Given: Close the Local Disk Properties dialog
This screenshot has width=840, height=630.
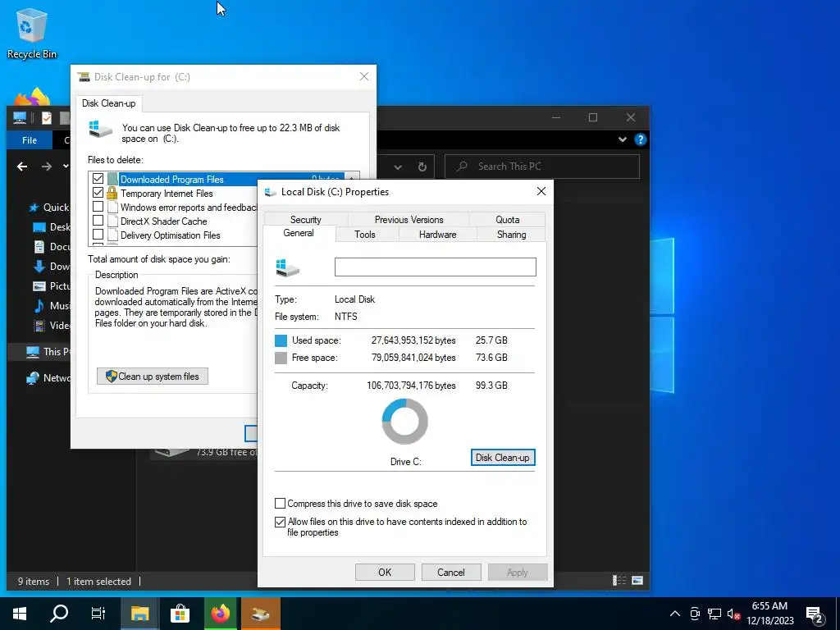Looking at the screenshot, I should coord(541,191).
